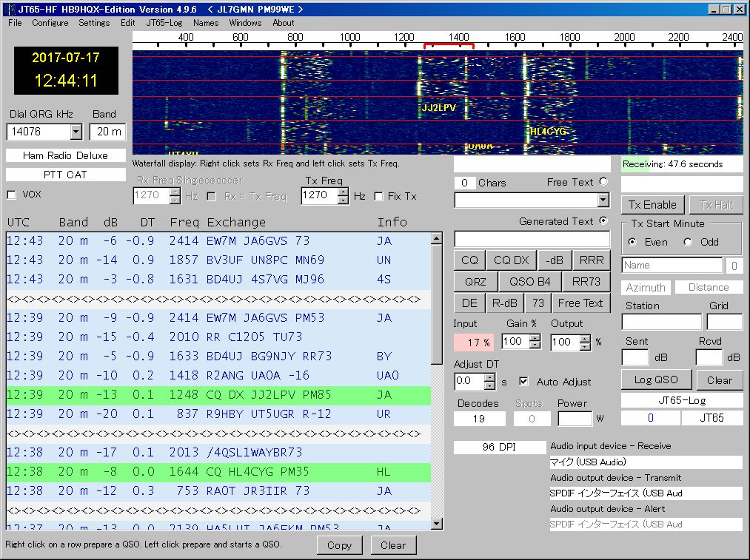Click the DE message button

tap(469, 303)
